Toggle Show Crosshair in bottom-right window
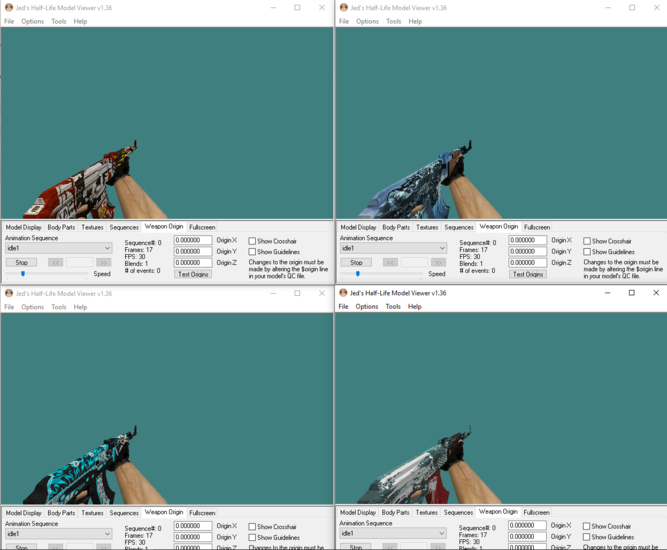 click(x=588, y=526)
